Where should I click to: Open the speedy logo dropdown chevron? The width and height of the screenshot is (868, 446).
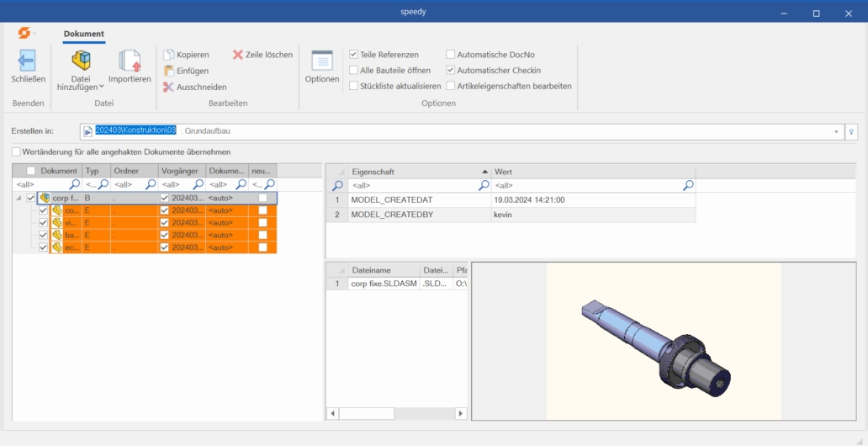click(34, 34)
